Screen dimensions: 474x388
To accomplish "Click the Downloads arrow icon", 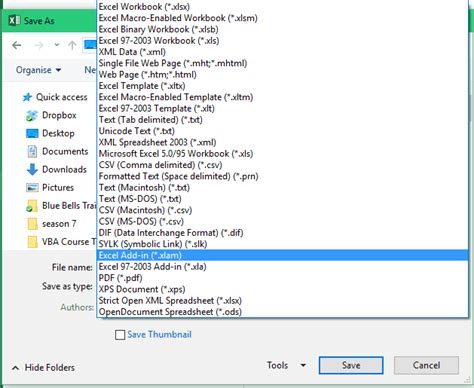I will point(32,169).
